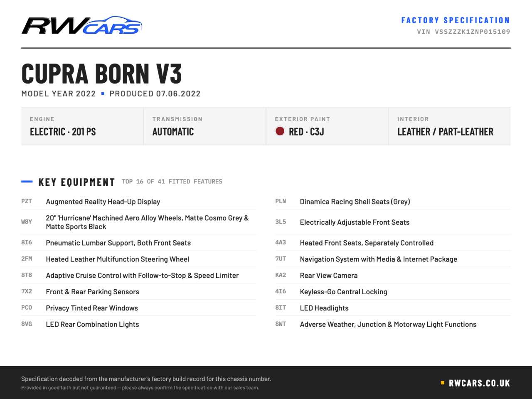Click the RW Cars logo

pos(82,25)
